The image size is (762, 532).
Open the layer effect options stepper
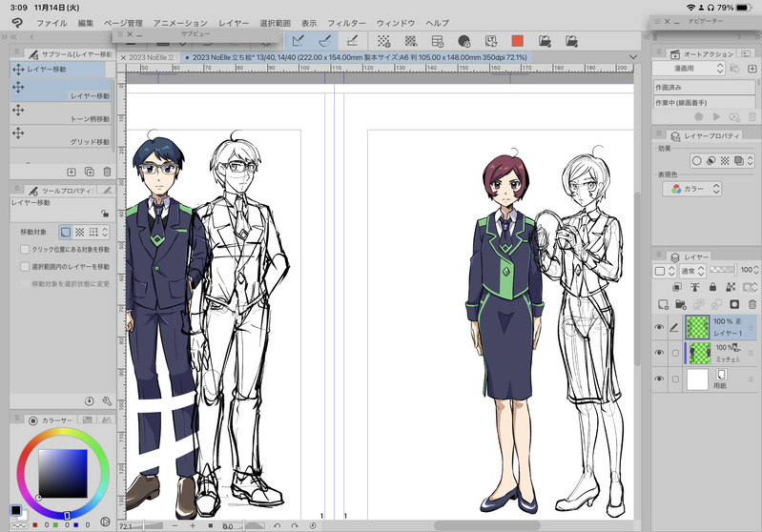[751, 160]
